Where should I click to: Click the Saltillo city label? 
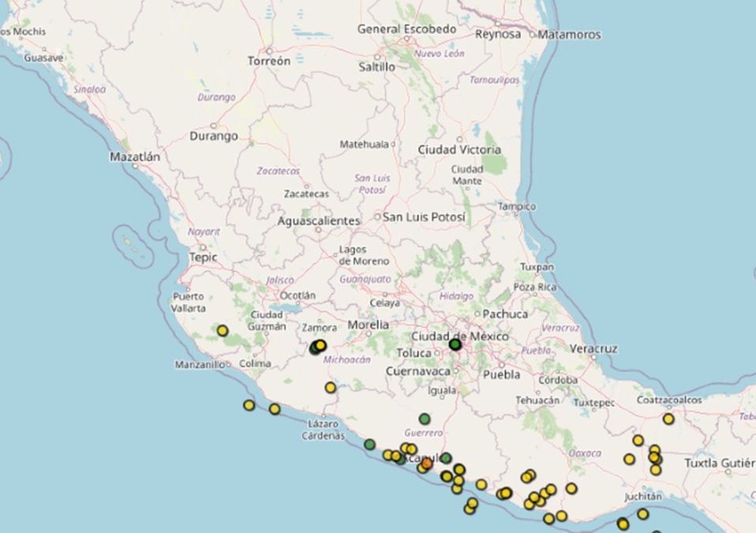click(376, 66)
